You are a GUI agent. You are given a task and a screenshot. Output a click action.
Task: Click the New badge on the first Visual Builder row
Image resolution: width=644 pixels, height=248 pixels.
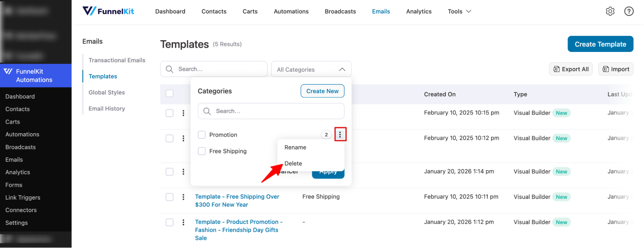[562, 113]
